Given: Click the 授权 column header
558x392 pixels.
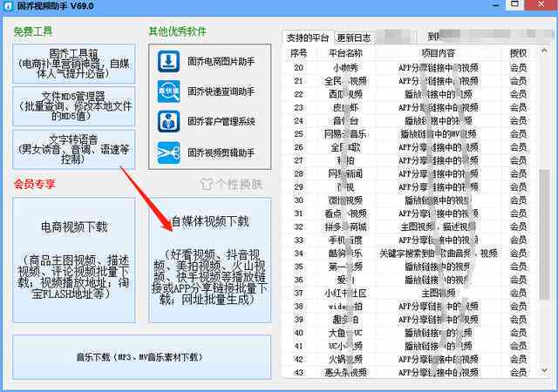Looking at the screenshot, I should (518, 53).
